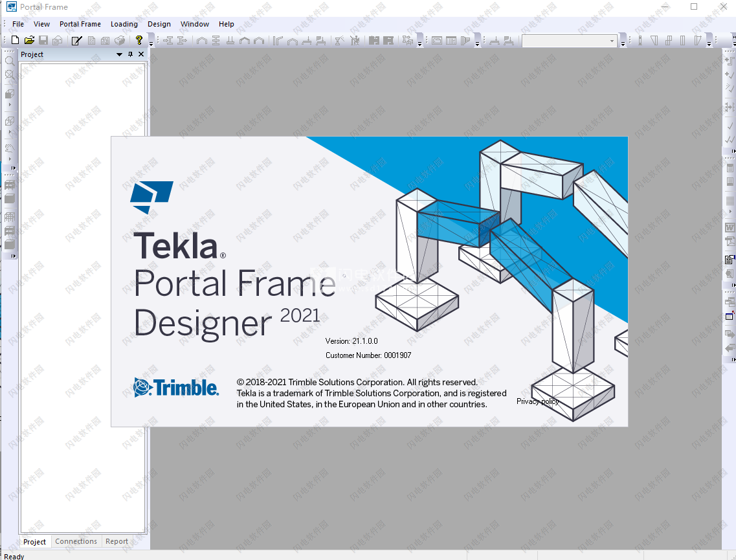Click the PDF export icon on right toolbar
Screen dimensions: 736x560
coord(730,241)
